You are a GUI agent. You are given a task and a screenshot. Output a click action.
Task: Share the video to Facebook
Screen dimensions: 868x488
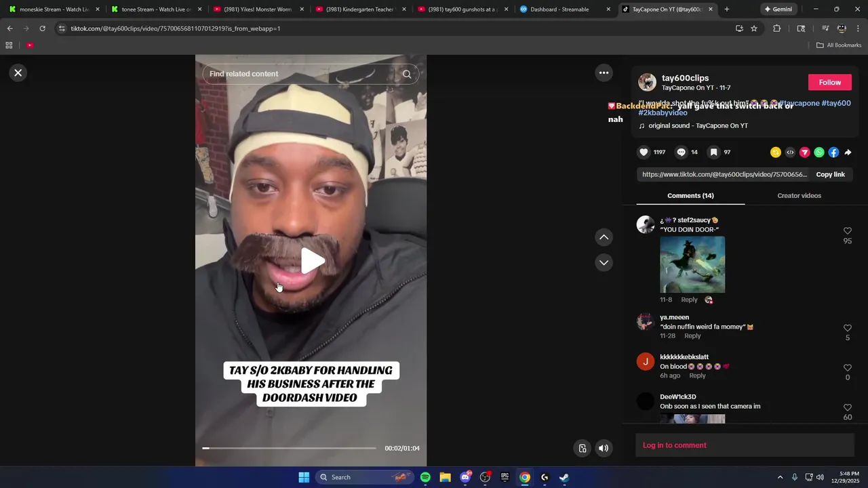(x=833, y=152)
